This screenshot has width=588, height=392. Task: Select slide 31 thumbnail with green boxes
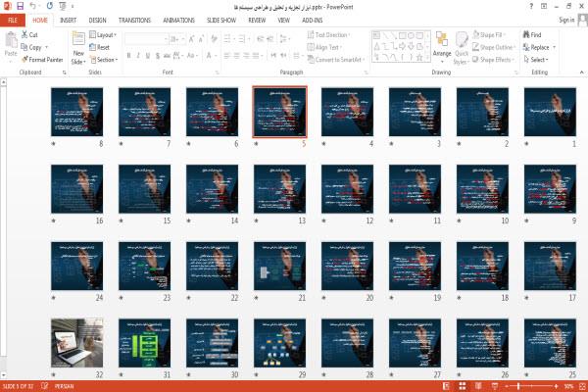coord(144,343)
